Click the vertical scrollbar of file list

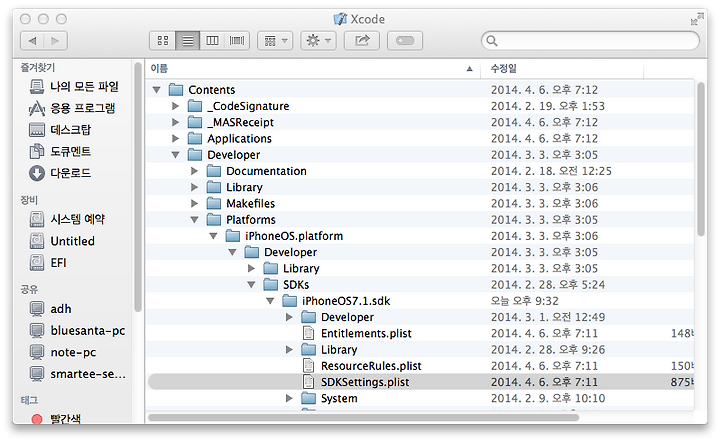(701, 159)
